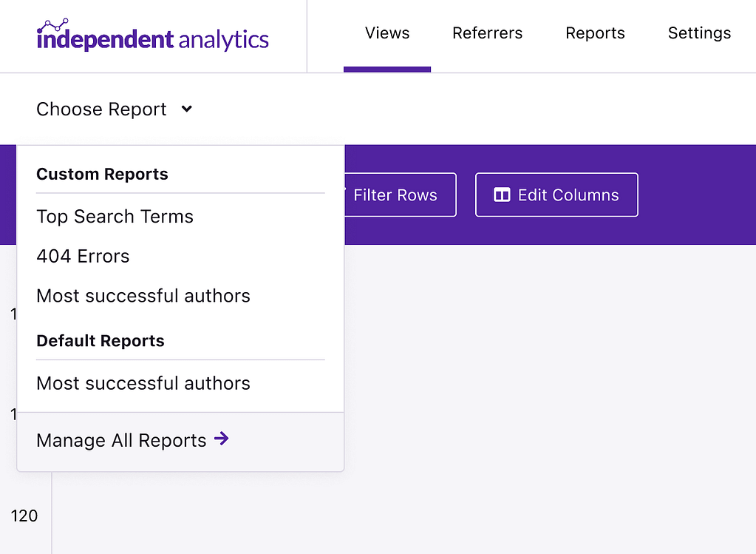Click the Default Reports heading

point(101,341)
